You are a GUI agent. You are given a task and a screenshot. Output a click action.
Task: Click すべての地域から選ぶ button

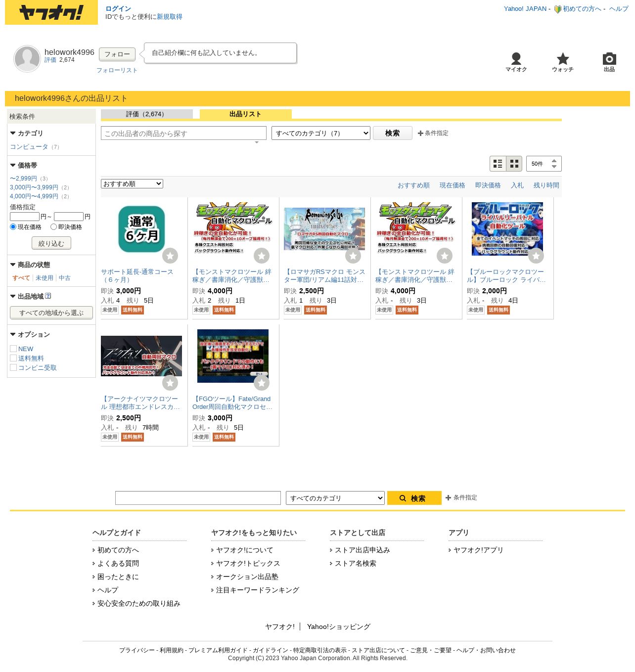(51, 313)
